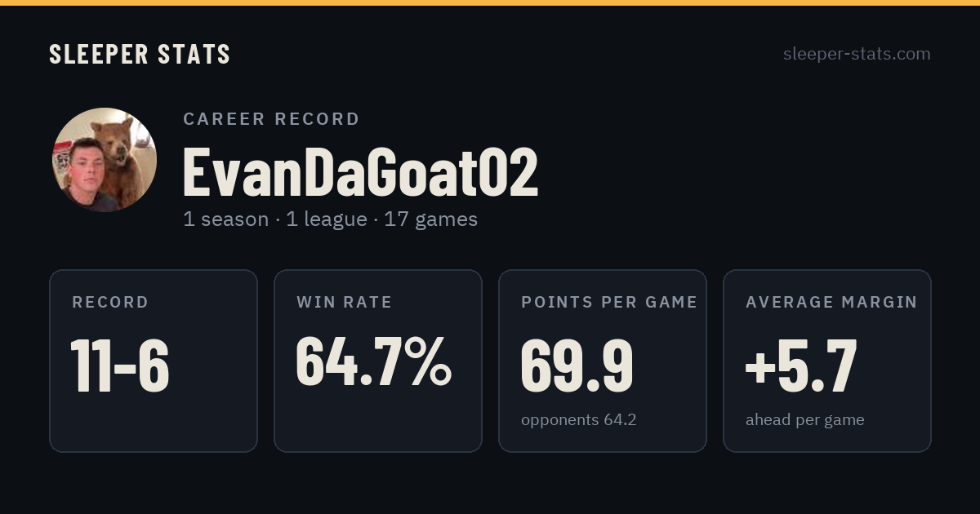Open the Win Rate stat card

coord(378,361)
